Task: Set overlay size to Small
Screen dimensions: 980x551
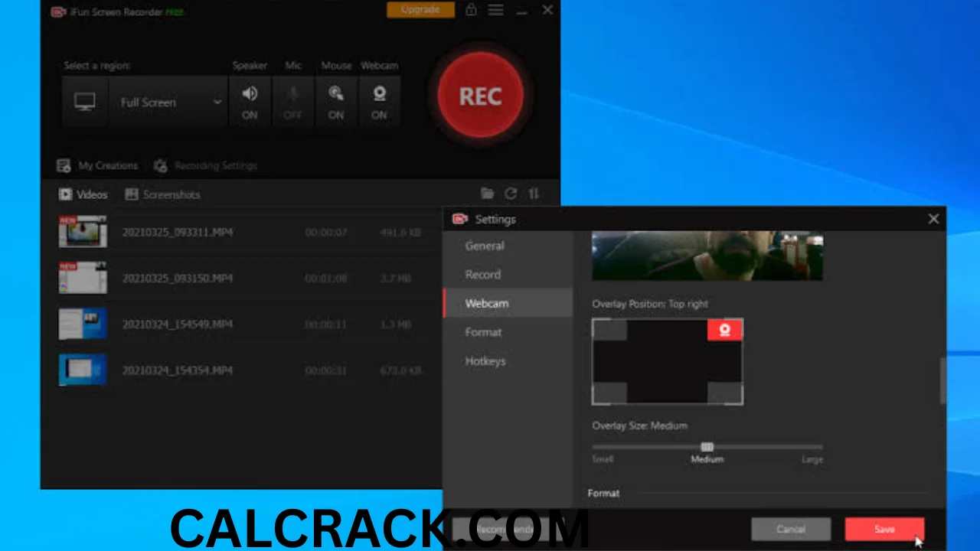Action: point(603,459)
